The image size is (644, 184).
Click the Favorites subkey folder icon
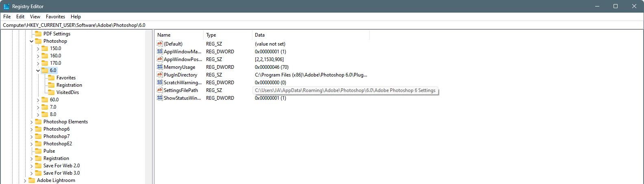51,78
